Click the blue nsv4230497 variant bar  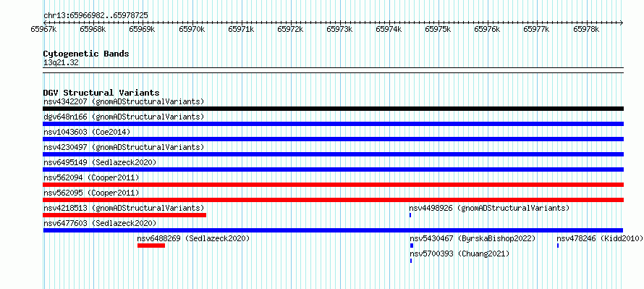point(333,154)
